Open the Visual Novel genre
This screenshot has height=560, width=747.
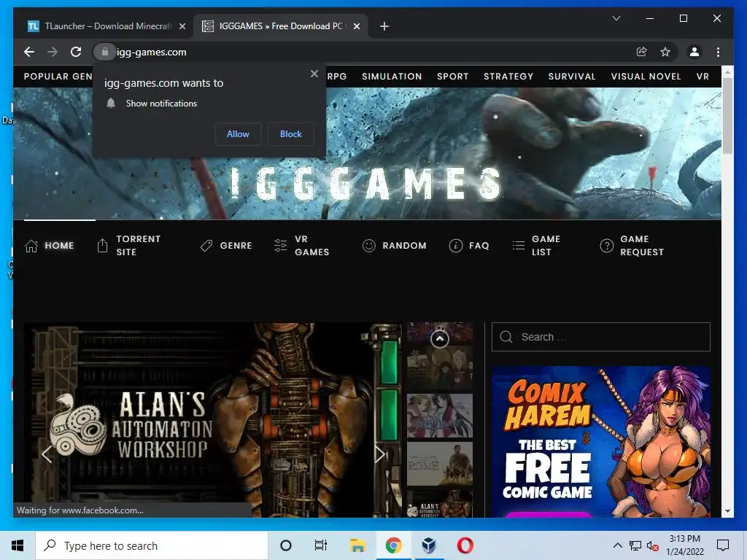tap(646, 76)
